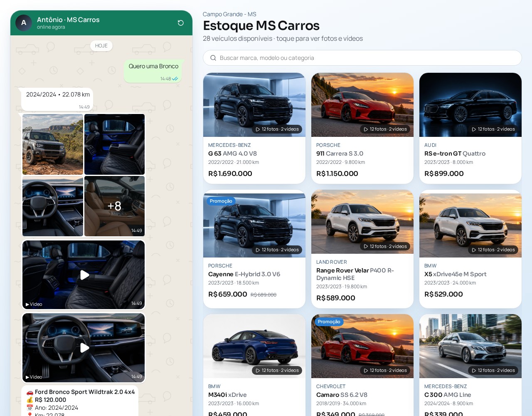This screenshot has height=416, width=532.
Task: Click the Promoção tag on Camaro card
Action: (329, 322)
